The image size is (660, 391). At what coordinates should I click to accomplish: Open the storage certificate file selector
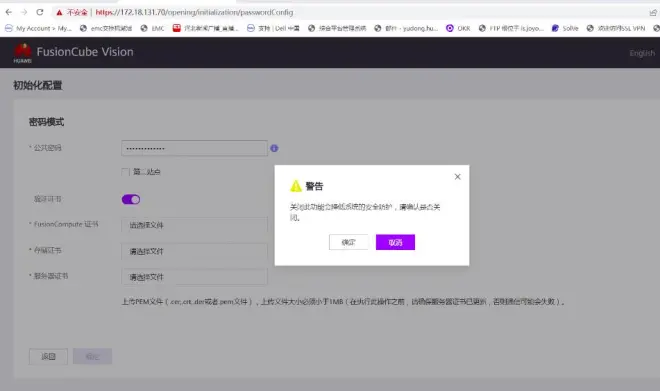[194, 251]
